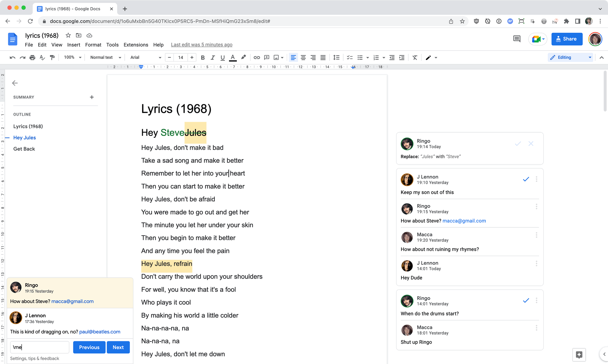Open the Explore button at bottom right

click(579, 355)
